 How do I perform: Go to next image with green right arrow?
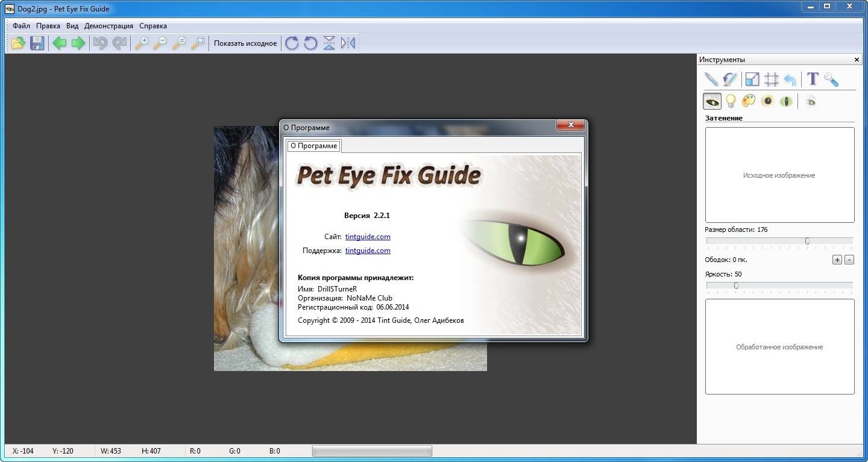(x=78, y=43)
